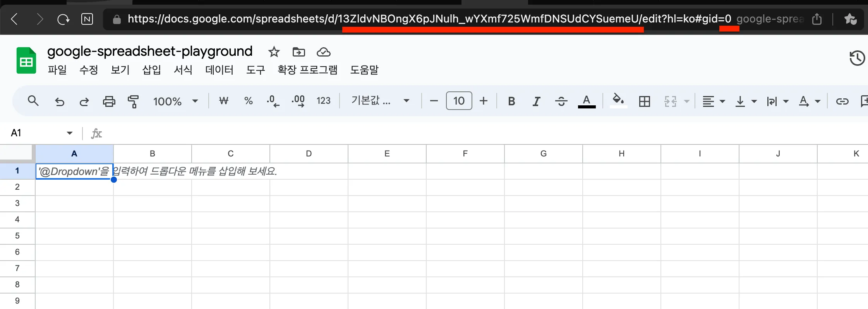Click the print icon
Image resolution: width=868 pixels, height=309 pixels.
109,101
